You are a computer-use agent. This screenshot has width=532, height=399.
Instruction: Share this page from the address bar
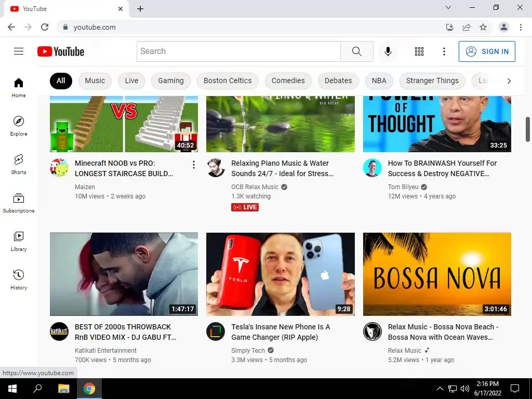pyautogui.click(x=467, y=27)
